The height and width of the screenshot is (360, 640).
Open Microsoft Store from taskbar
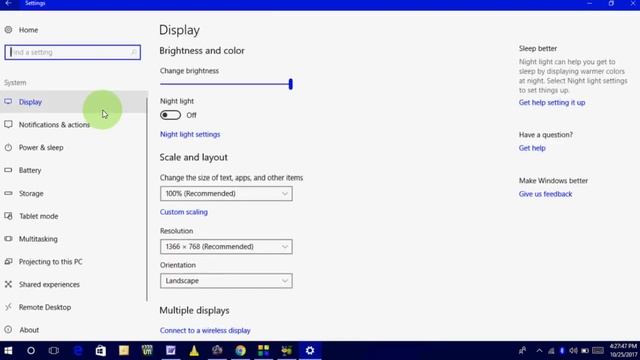click(100, 351)
